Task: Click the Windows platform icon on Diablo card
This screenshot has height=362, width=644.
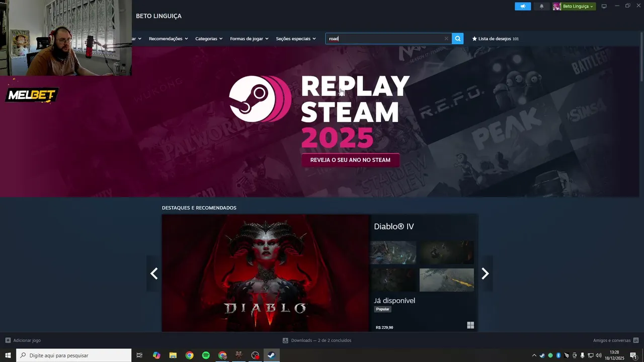Action: [470, 325]
